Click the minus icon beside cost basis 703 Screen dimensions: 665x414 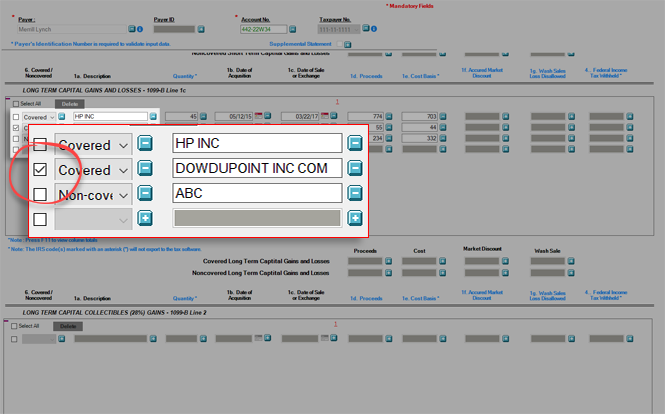(x=443, y=116)
